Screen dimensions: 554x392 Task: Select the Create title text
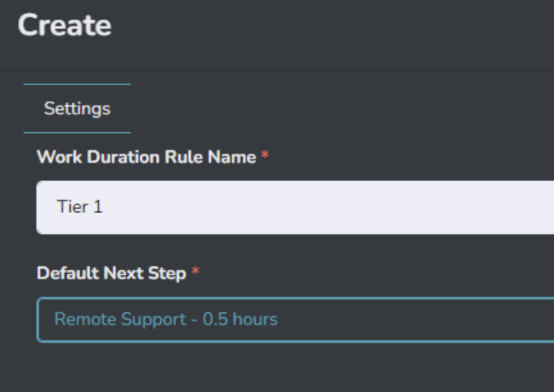click(64, 26)
